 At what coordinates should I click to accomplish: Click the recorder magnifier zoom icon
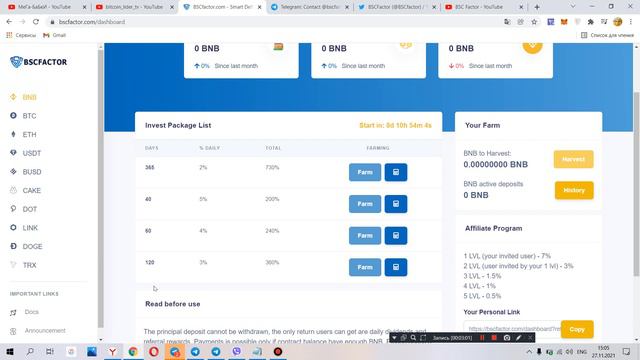(x=413, y=338)
